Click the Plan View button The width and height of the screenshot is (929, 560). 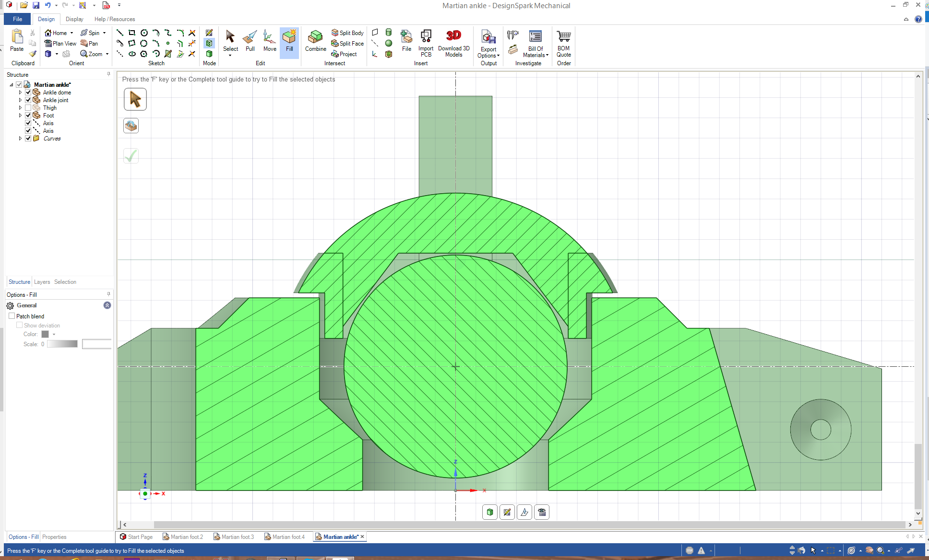(60, 43)
